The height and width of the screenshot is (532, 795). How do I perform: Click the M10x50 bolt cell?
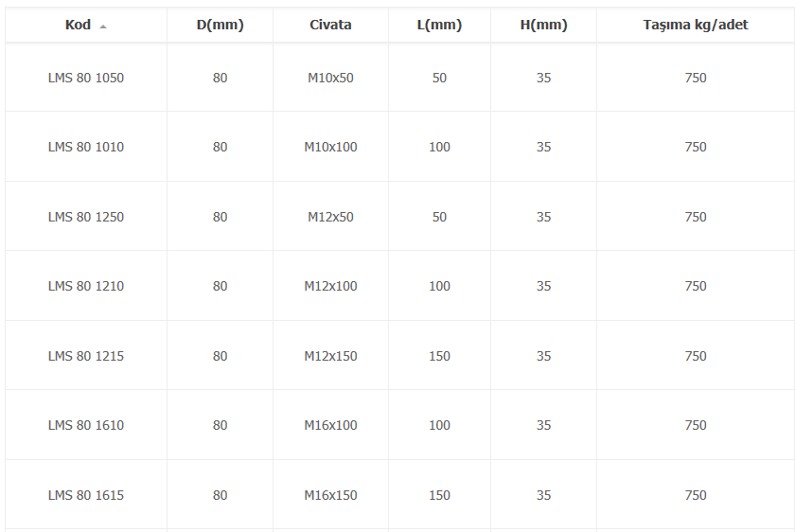pos(330,78)
